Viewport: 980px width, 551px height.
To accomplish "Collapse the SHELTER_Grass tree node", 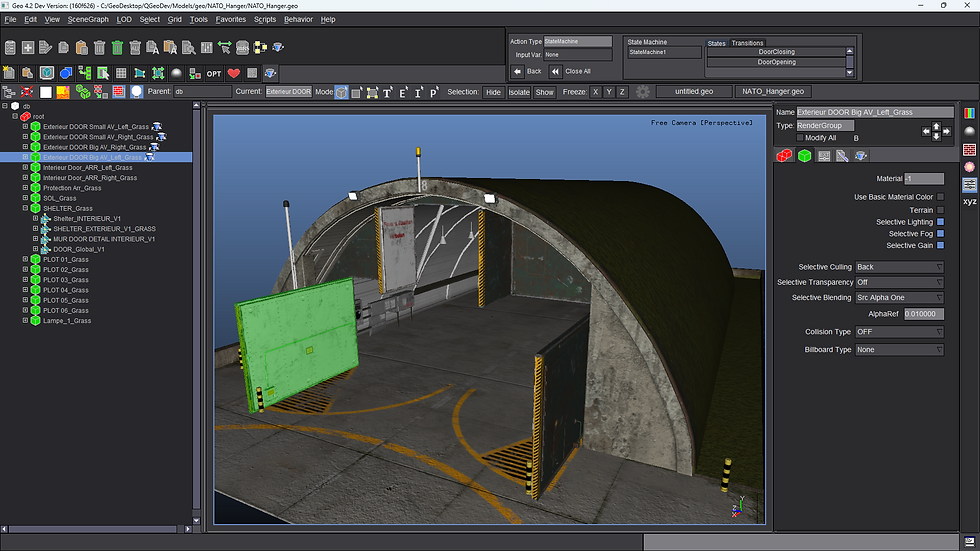I will pos(26,208).
